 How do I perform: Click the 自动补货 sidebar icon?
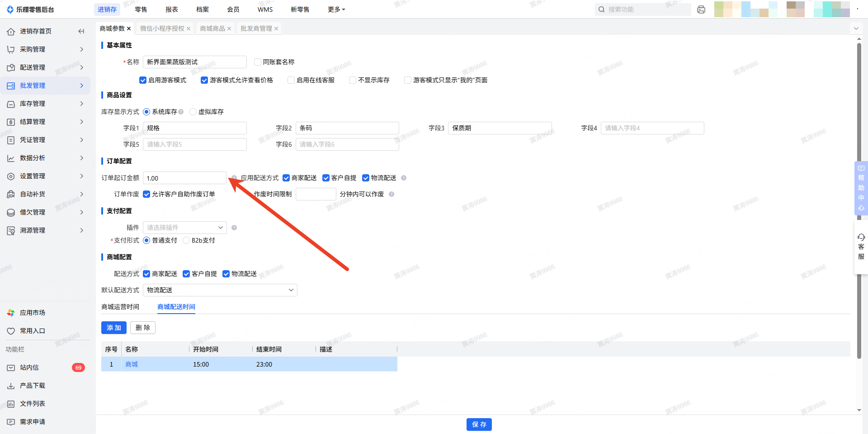coord(11,194)
